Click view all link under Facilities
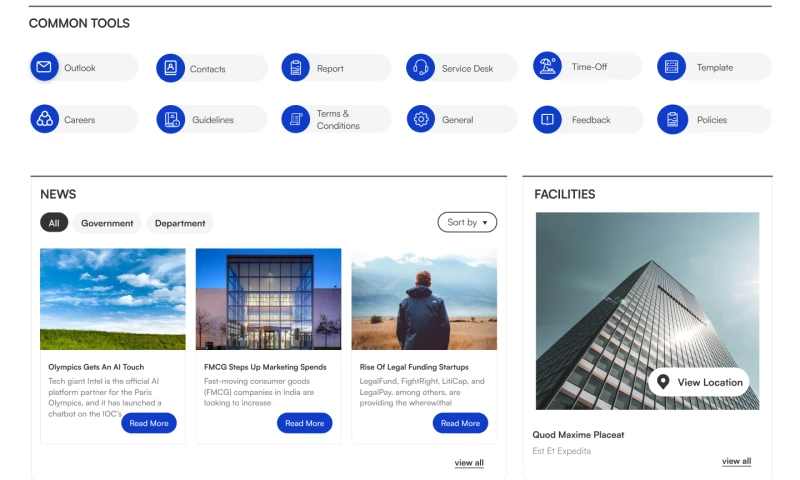800x480 pixels. (x=736, y=461)
